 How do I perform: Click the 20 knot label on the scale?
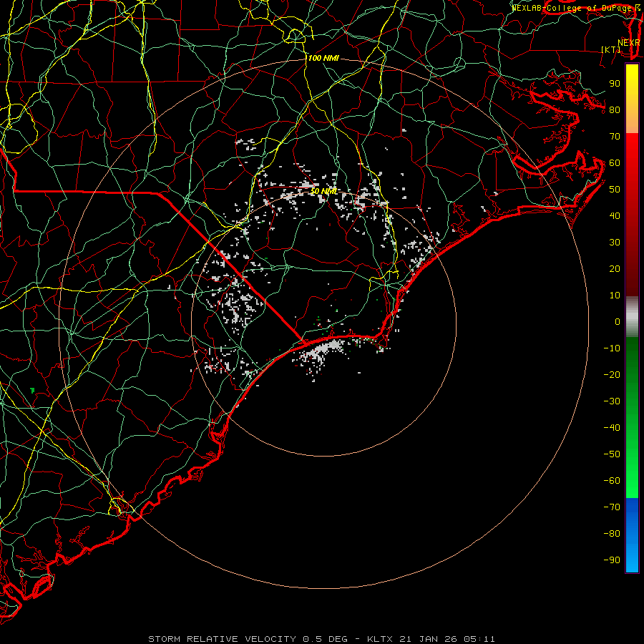point(615,268)
